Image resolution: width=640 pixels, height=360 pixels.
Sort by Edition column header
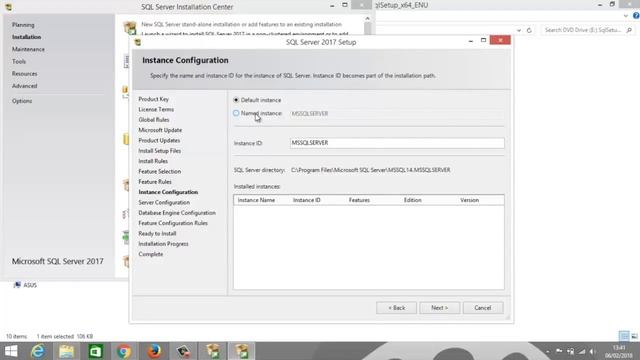413,200
